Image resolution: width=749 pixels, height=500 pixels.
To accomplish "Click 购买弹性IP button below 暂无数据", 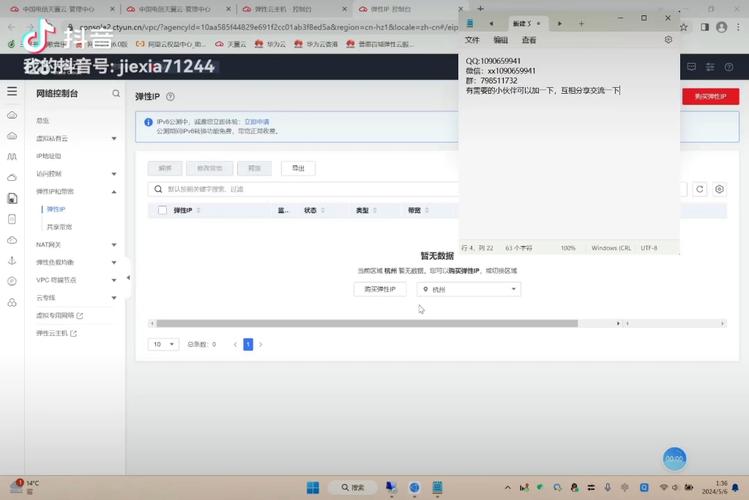I will tap(380, 289).
